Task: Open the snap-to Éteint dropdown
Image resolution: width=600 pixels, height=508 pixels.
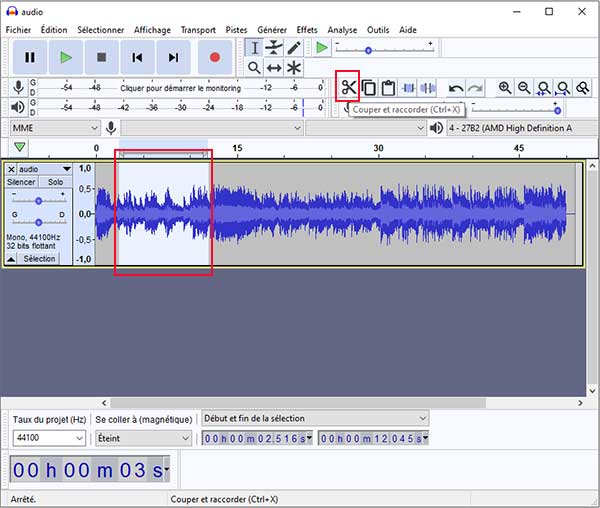Action: (x=143, y=438)
